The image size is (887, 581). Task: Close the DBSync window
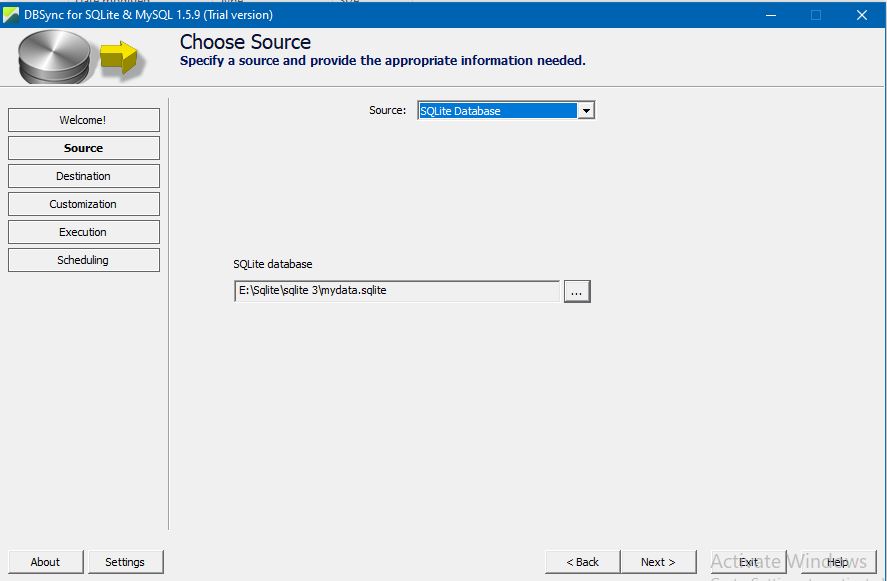tap(861, 15)
